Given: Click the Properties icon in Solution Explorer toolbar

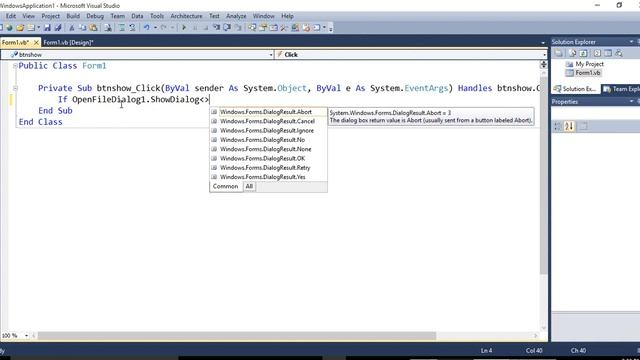Looking at the screenshot, I should (x=559, y=53).
